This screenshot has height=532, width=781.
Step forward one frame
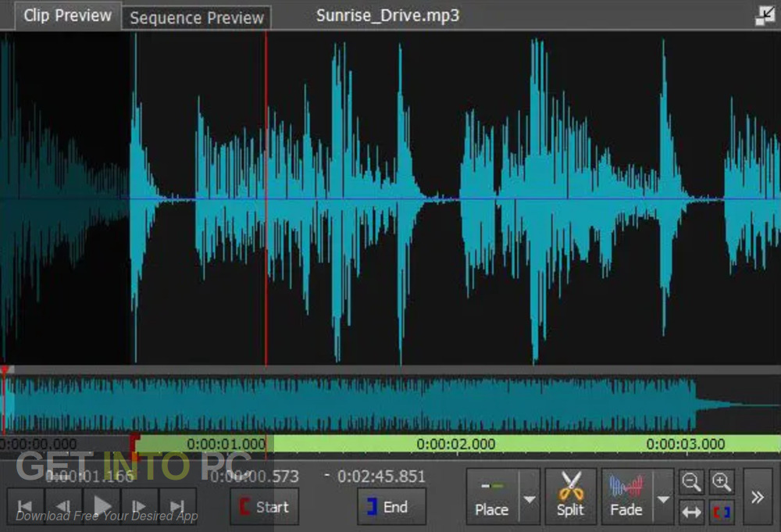point(140,506)
